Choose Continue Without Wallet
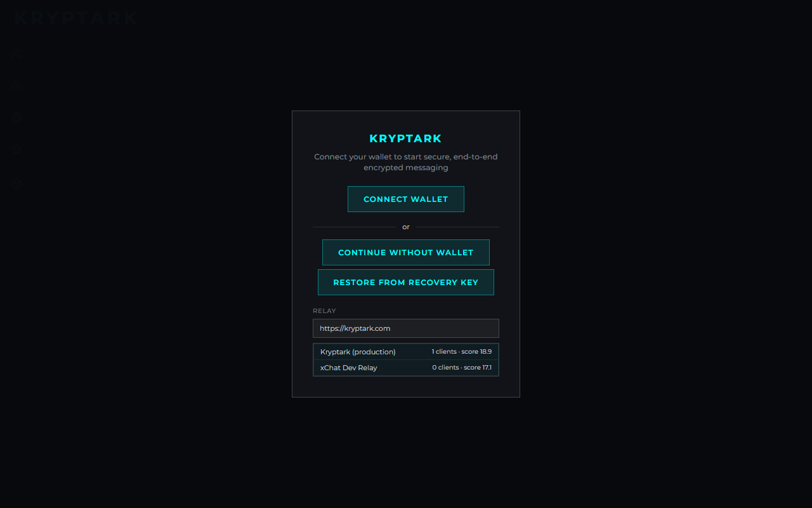 406,252
